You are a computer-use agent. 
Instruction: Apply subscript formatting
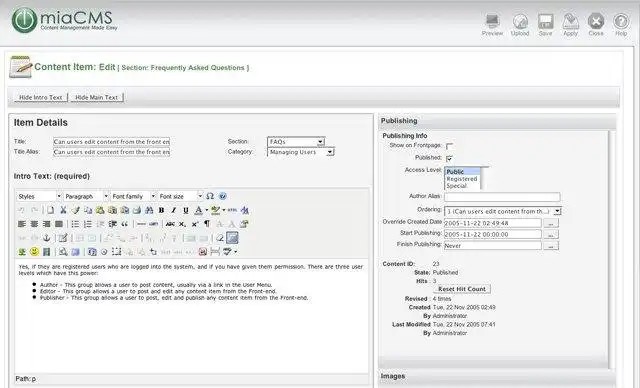pyautogui.click(x=182, y=224)
